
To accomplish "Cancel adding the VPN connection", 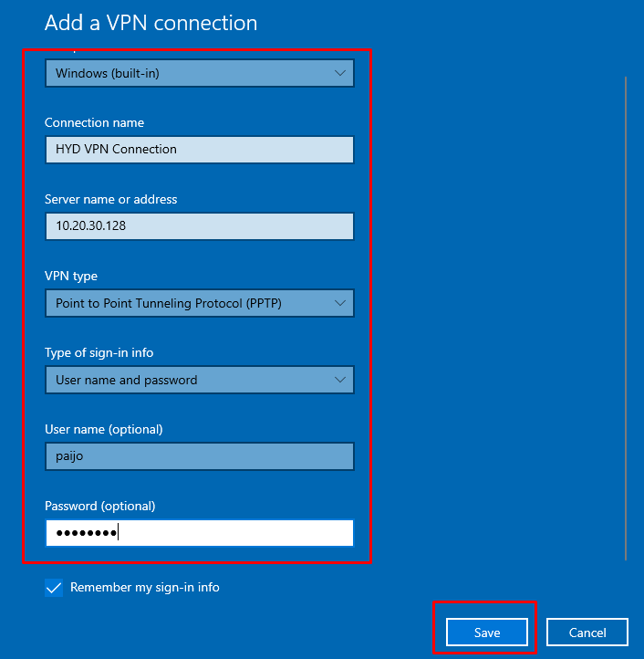I will point(587,633).
